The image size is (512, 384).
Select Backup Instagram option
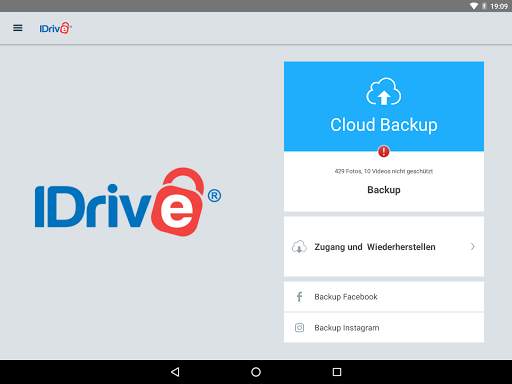[384, 328]
